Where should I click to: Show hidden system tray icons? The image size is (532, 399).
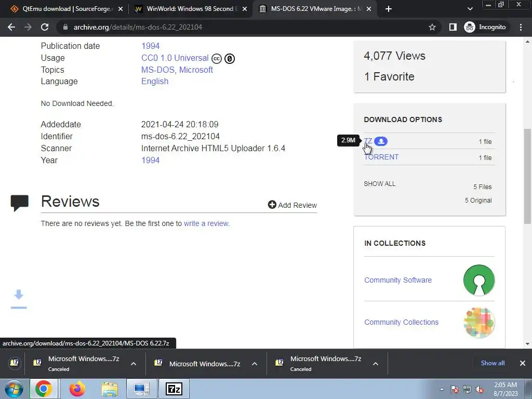[x=442, y=390]
